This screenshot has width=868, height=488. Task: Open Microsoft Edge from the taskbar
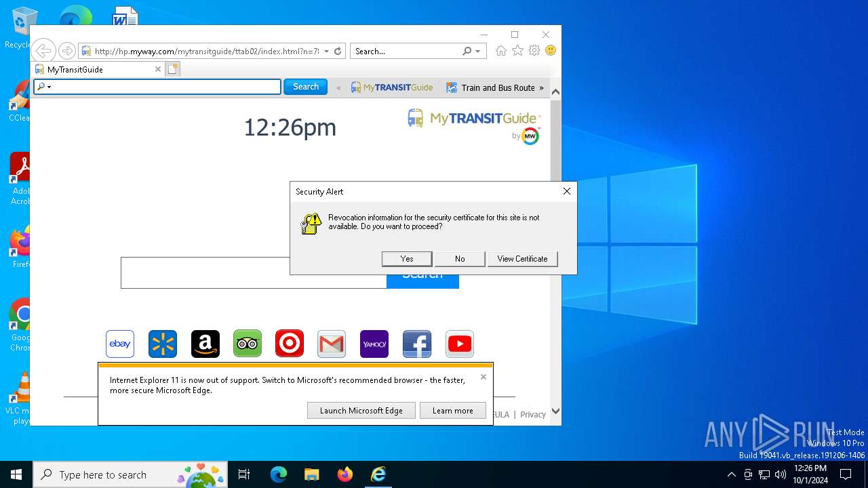(x=279, y=474)
